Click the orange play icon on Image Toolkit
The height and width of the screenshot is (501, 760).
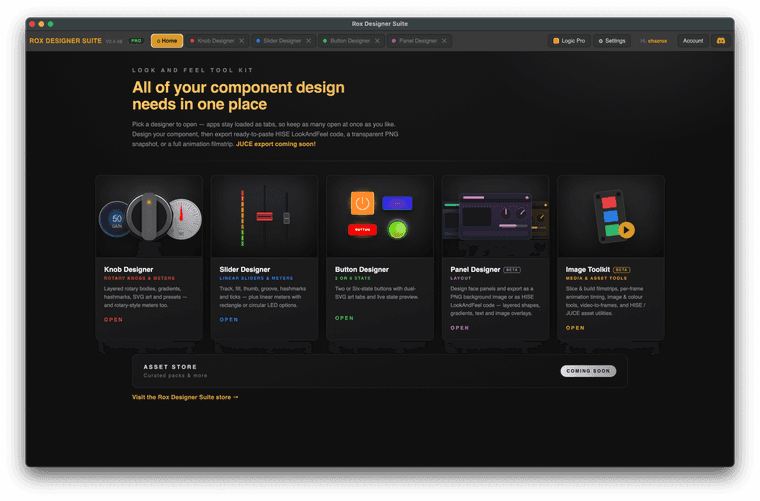(x=626, y=230)
